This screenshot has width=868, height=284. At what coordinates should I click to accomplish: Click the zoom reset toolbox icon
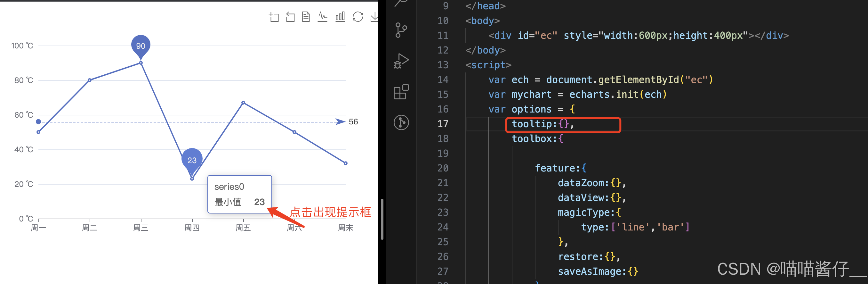pos(290,17)
